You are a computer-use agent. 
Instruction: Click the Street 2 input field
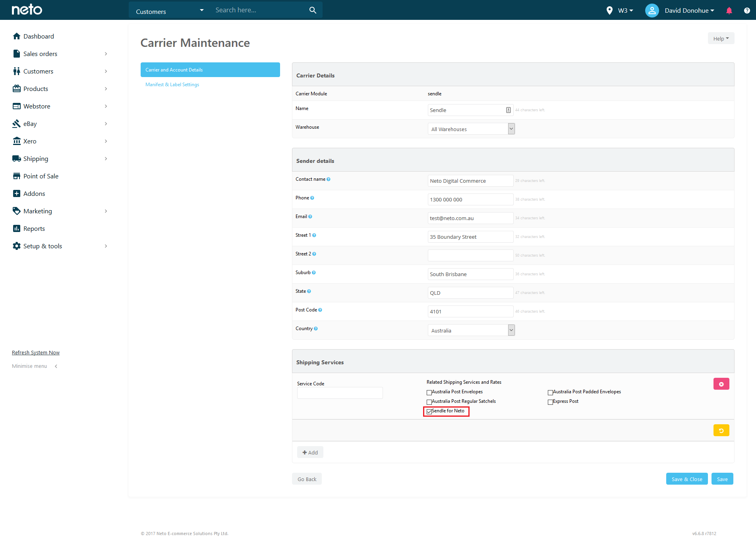[470, 255]
